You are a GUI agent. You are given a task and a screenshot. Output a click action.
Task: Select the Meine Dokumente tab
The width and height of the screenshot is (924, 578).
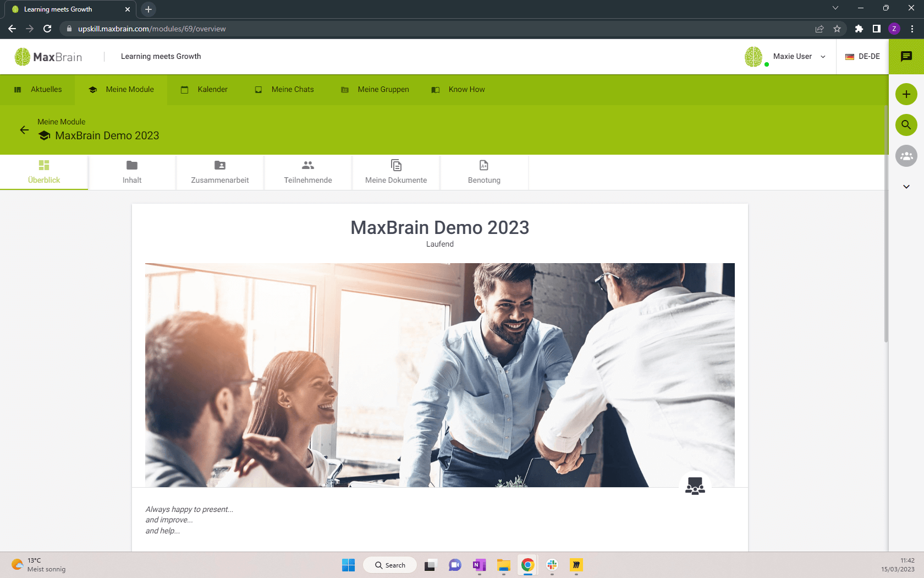click(396, 172)
